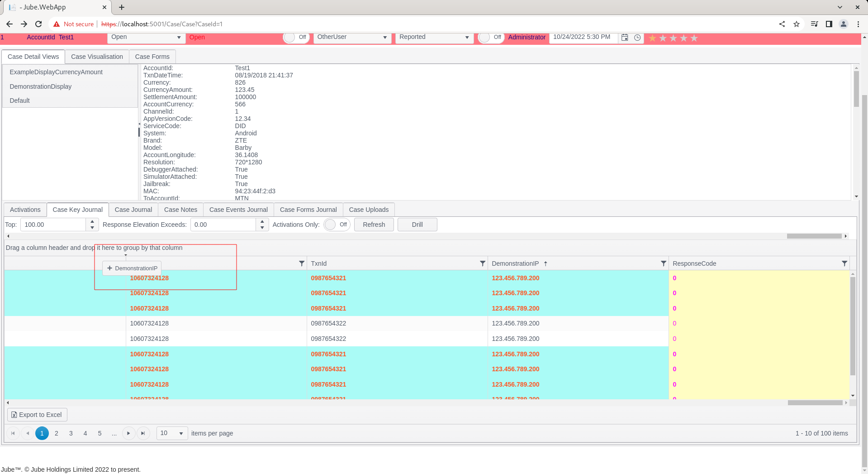Open filter for the DemonstrationIP column

pyautogui.click(x=664, y=263)
